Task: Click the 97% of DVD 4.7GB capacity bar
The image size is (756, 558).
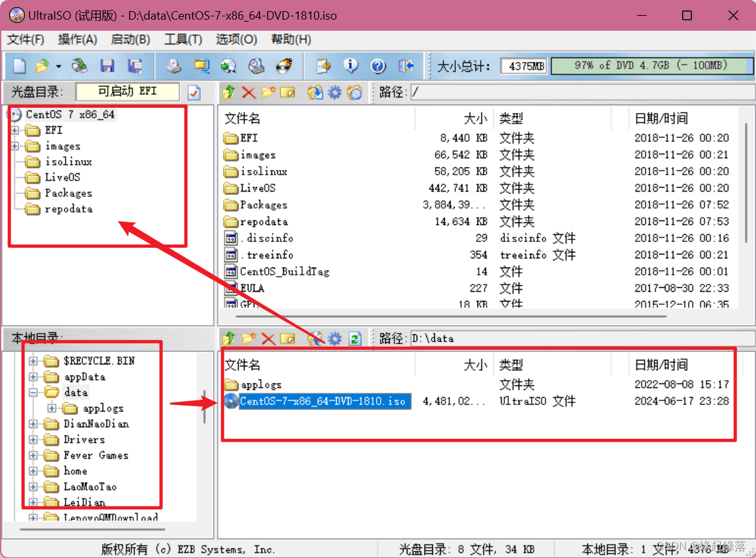Action: tap(651, 65)
